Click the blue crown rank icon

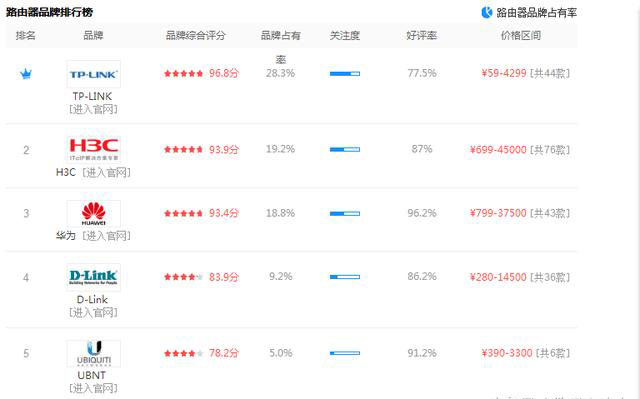26,74
